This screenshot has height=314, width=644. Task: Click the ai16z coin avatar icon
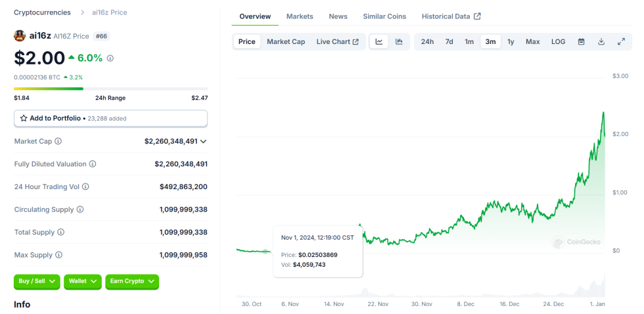coord(19,35)
